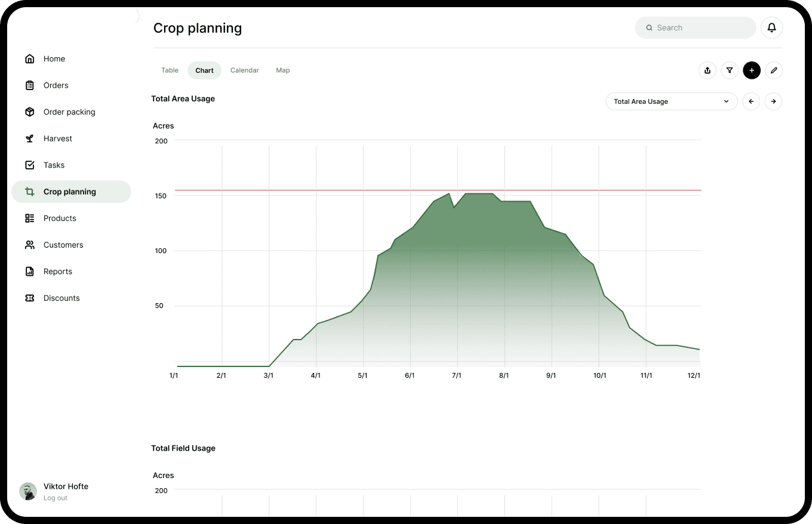812x524 pixels.
Task: Open the export/share icon on toolbar
Action: click(x=708, y=70)
